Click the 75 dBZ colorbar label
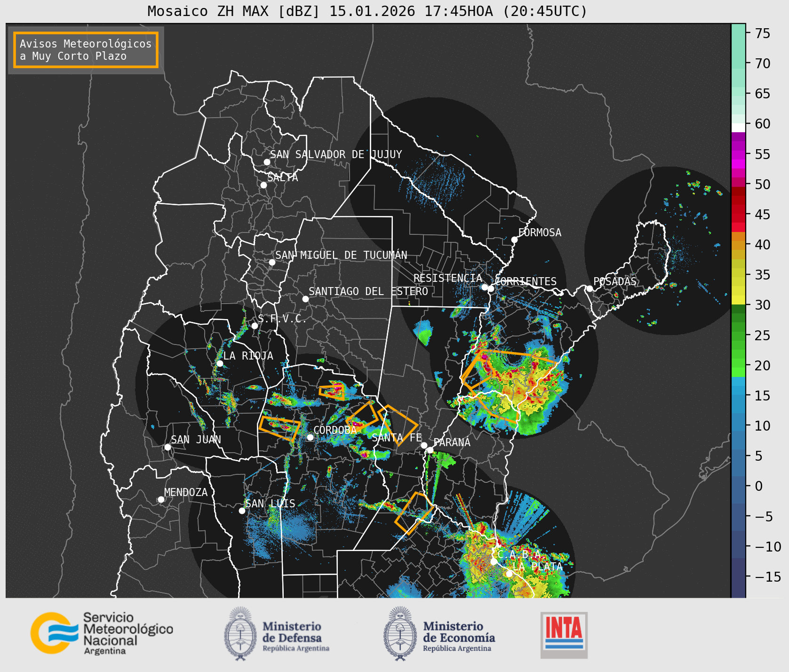Viewport: 789px width, 672px height. coord(763,33)
